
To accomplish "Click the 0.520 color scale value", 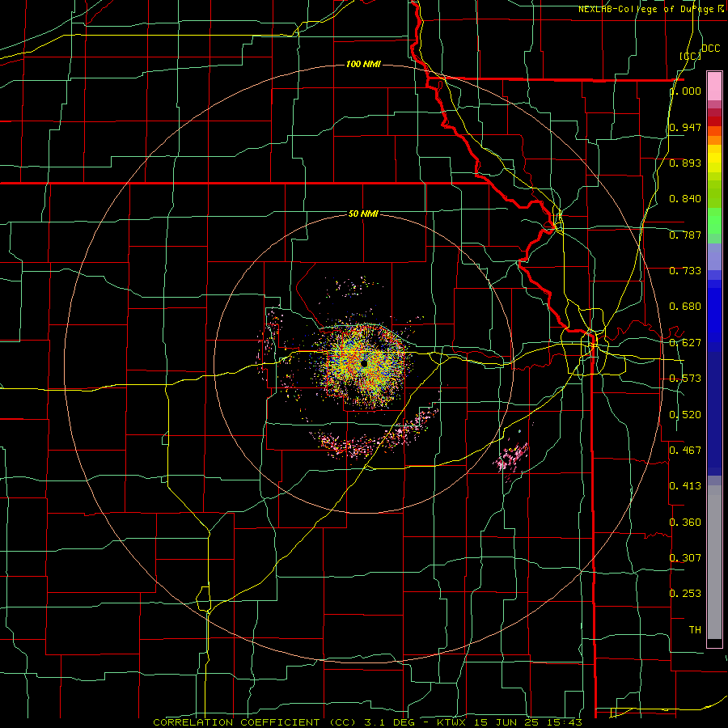I will click(x=685, y=415).
